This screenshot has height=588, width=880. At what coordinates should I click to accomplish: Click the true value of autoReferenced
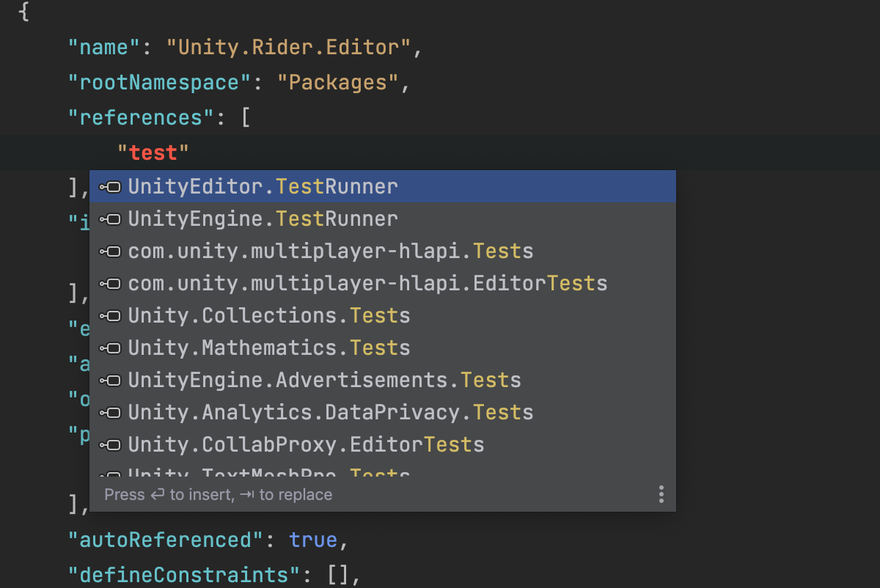[x=312, y=540]
